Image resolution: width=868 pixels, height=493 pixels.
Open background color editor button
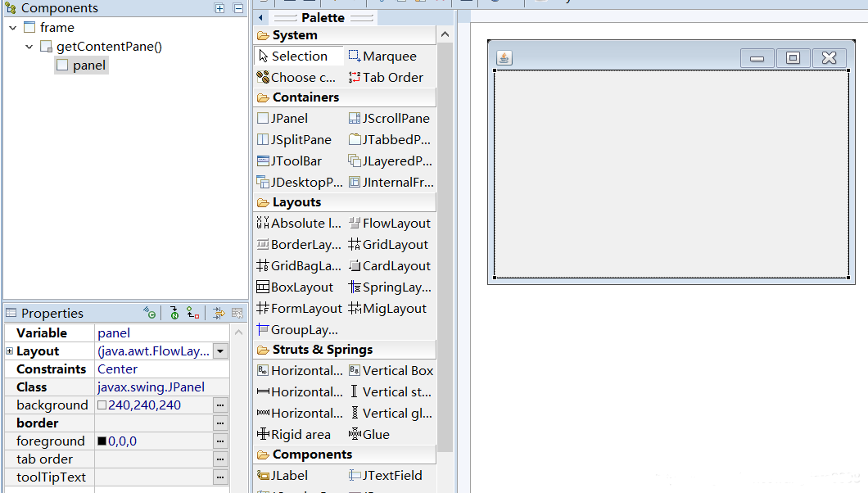pos(220,405)
